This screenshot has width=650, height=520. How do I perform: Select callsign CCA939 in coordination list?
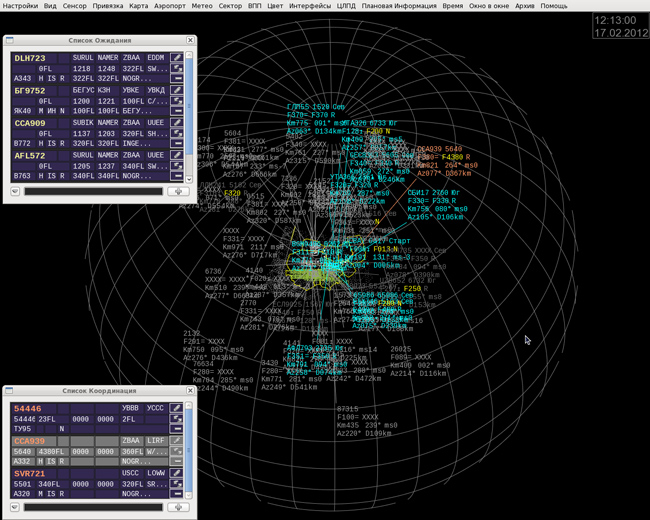29,441
